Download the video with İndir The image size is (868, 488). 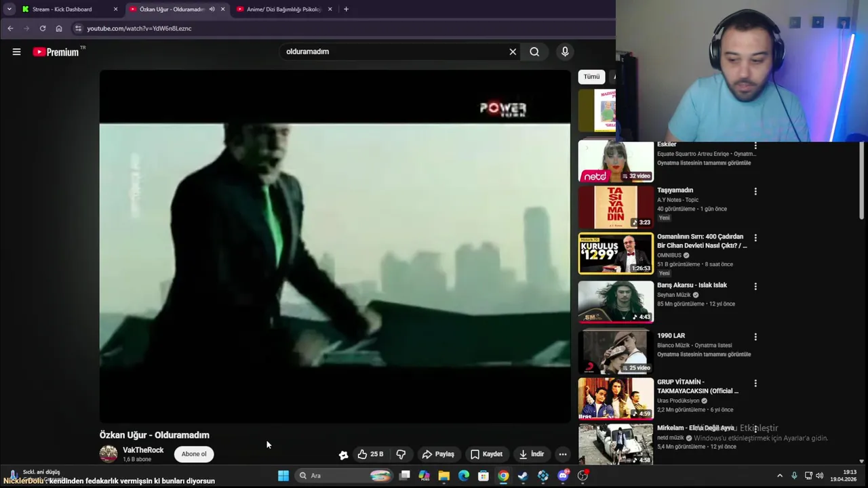coord(532,454)
